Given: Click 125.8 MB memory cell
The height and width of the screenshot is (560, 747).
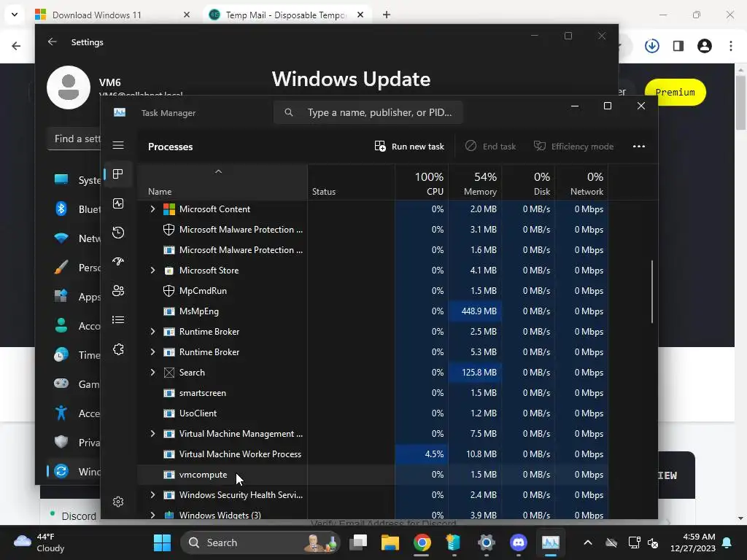Looking at the screenshot, I should pyautogui.click(x=475, y=373).
